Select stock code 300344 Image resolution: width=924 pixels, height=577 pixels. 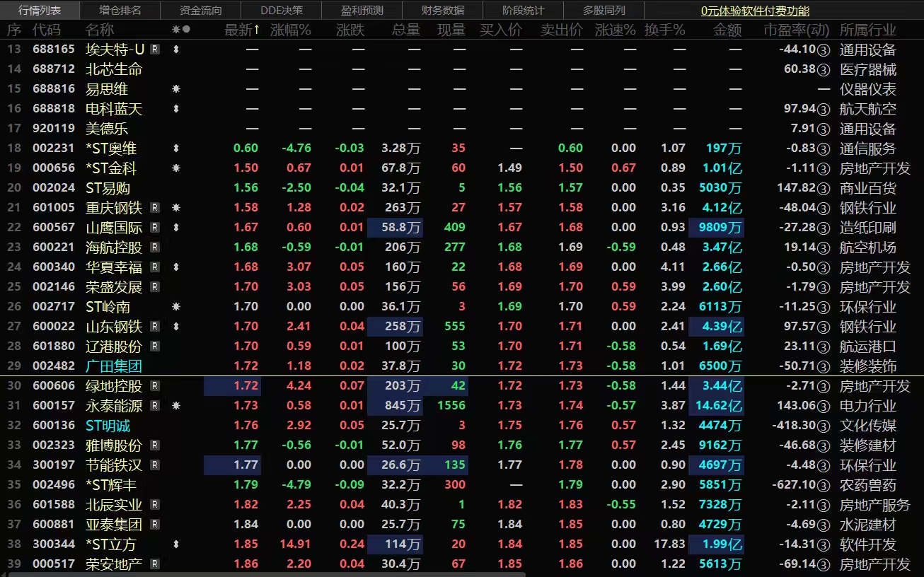[x=54, y=544]
